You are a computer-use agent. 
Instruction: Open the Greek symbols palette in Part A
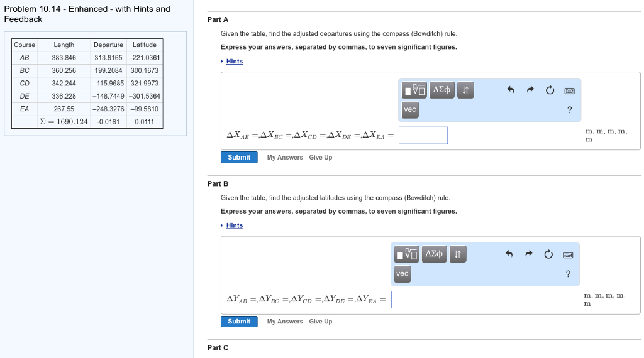pyautogui.click(x=442, y=90)
